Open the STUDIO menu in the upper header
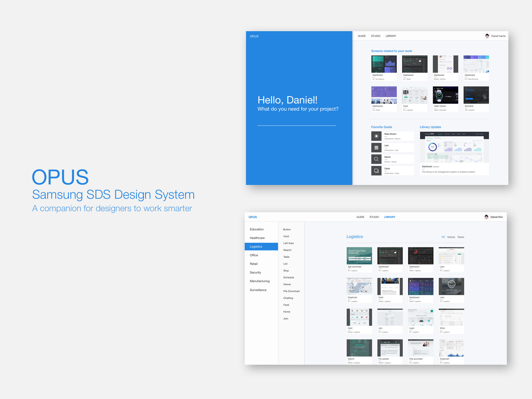532x399 pixels. [x=375, y=36]
